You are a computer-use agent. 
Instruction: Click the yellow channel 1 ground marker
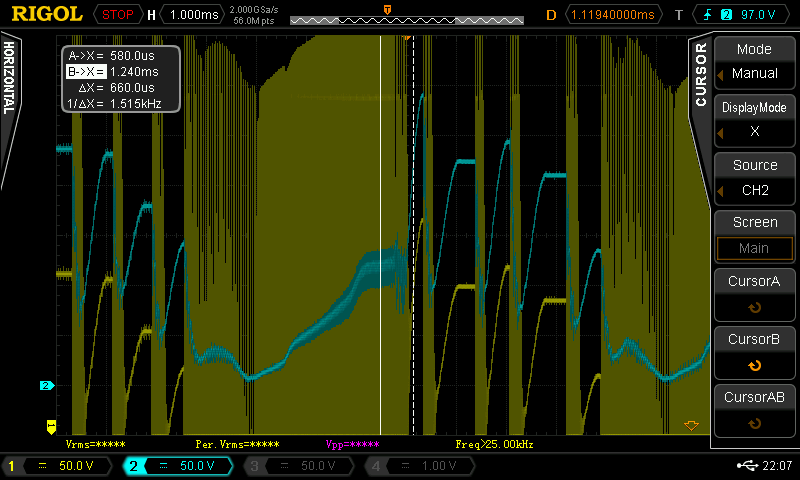coord(51,427)
